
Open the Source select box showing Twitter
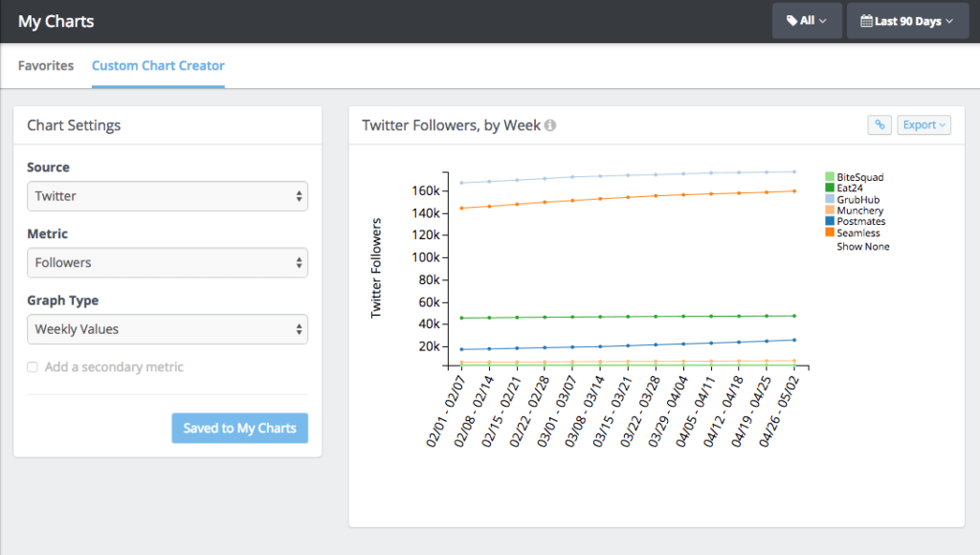coord(167,196)
